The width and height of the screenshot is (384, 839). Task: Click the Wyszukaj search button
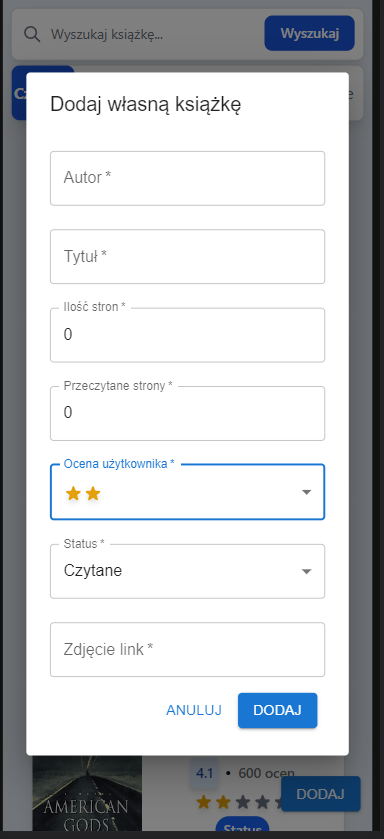[x=310, y=33]
